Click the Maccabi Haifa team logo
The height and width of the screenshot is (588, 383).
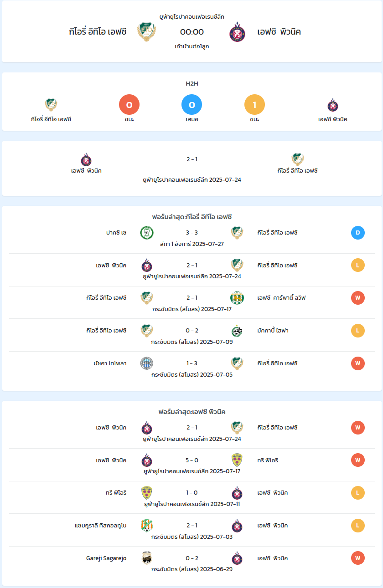(x=237, y=331)
